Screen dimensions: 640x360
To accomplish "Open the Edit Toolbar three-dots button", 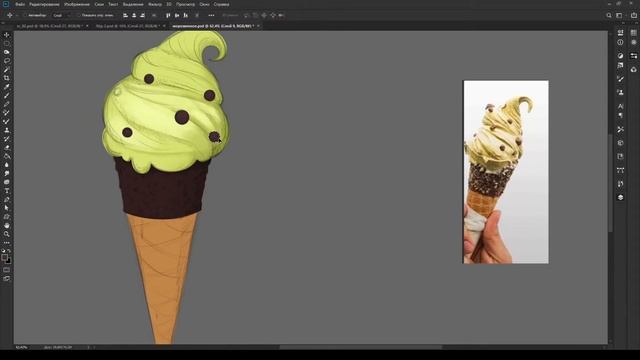I will point(7,243).
